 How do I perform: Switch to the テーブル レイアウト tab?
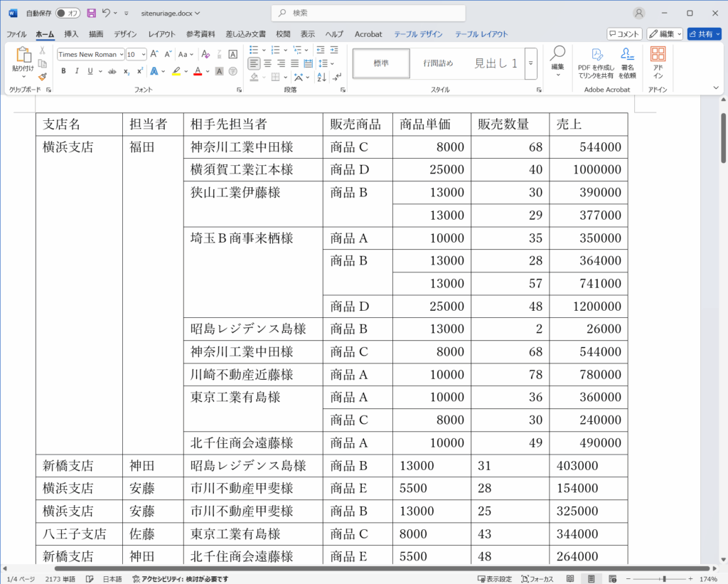click(x=481, y=33)
